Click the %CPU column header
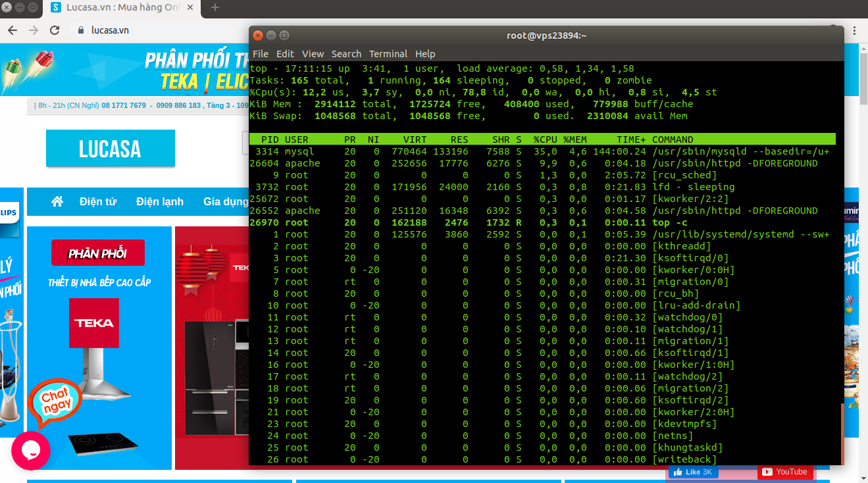 546,140
